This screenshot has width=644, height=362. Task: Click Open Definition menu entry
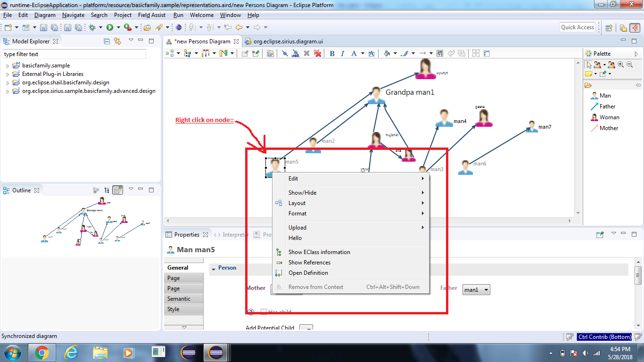tap(351, 273)
